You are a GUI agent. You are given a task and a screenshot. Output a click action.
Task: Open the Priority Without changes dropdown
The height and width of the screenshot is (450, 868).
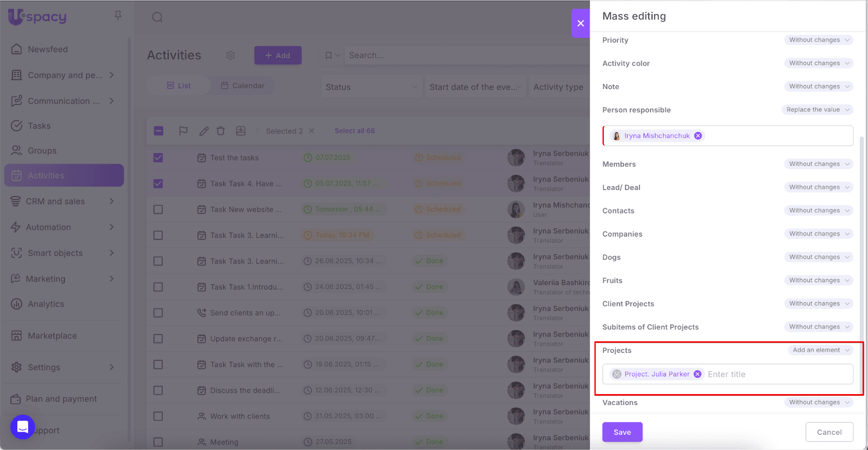pyautogui.click(x=818, y=40)
